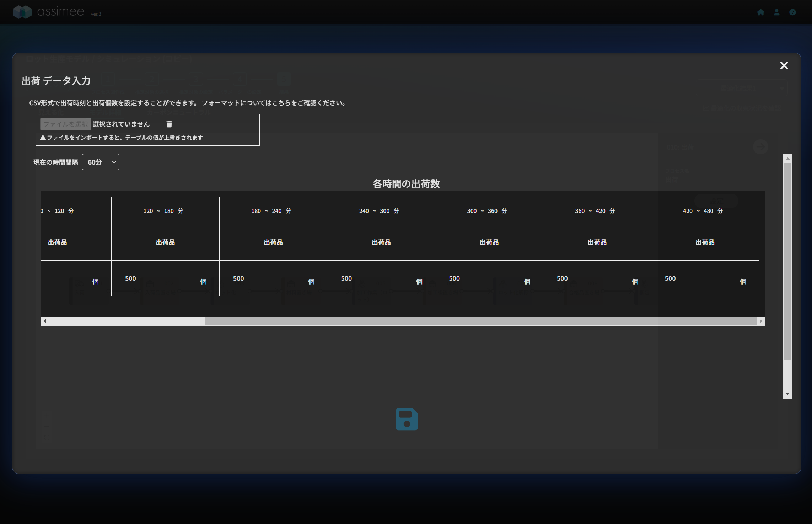Click the 現在の時間間隔 label
Screen dimensions: 812x524
coord(56,162)
